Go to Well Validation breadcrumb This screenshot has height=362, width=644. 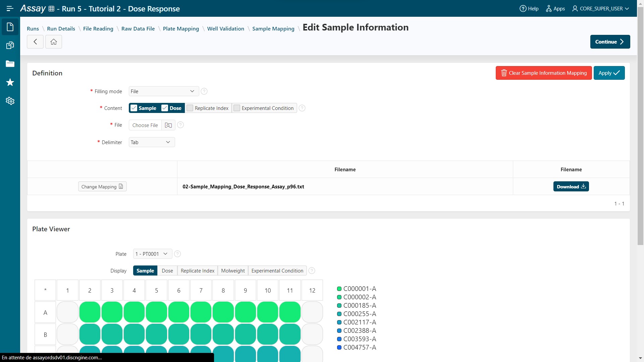pos(226,28)
